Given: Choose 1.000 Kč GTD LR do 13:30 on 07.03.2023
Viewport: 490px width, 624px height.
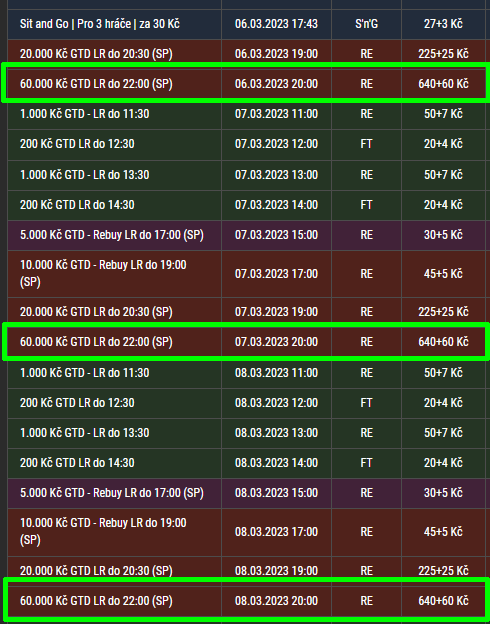Looking at the screenshot, I should click(x=247, y=175).
